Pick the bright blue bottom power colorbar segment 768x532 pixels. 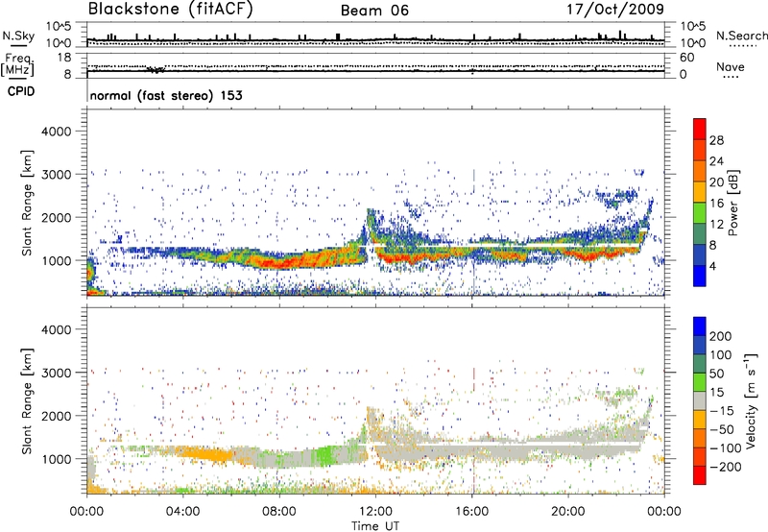pyautogui.click(x=700, y=277)
